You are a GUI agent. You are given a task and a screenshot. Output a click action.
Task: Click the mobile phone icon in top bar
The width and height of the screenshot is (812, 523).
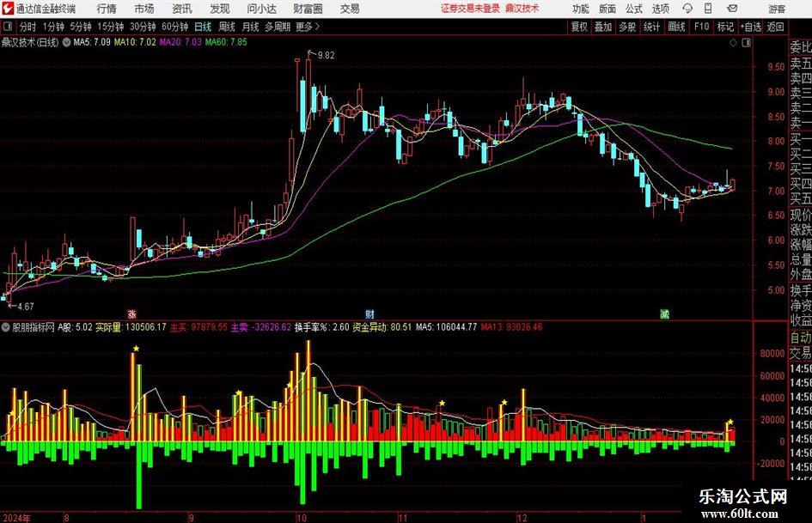(708, 9)
